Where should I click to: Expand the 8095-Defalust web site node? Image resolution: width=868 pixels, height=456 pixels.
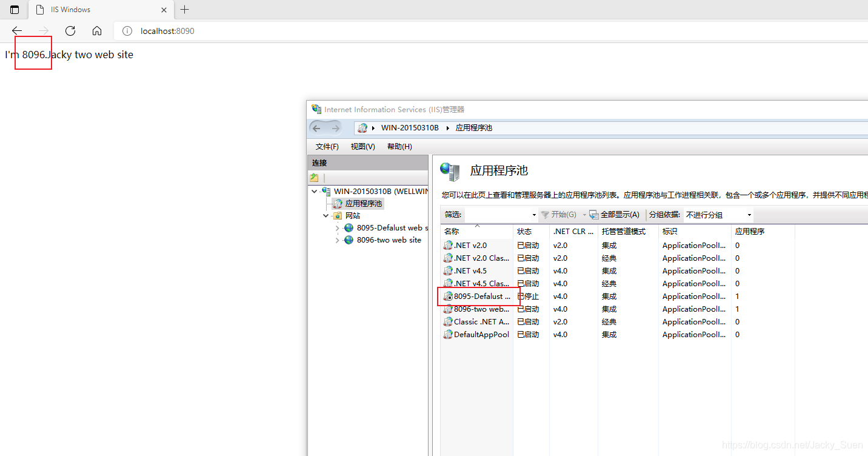(338, 228)
